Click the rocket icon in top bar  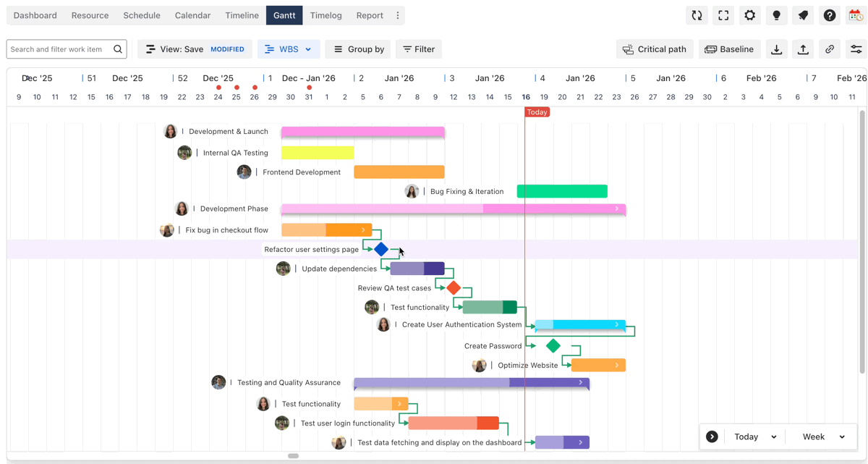(x=803, y=15)
